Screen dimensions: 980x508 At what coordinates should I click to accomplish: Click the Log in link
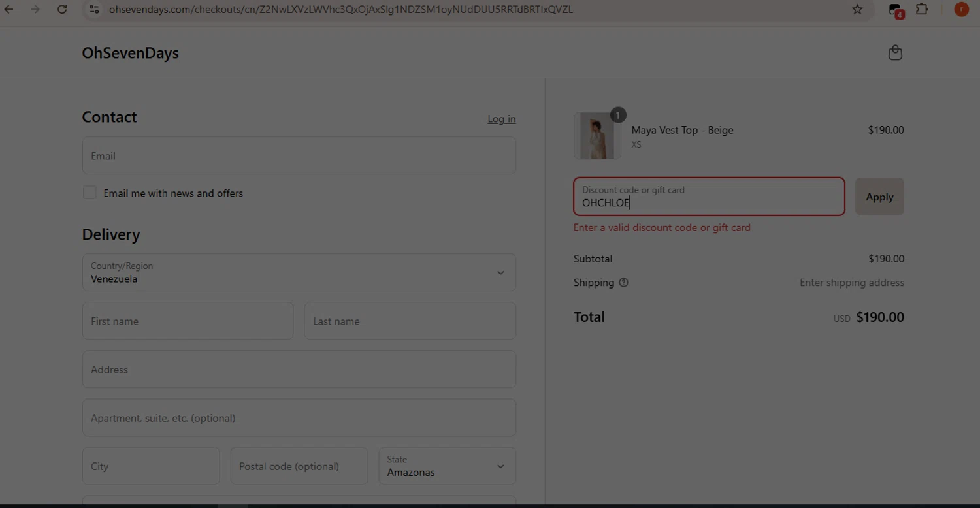click(501, 119)
